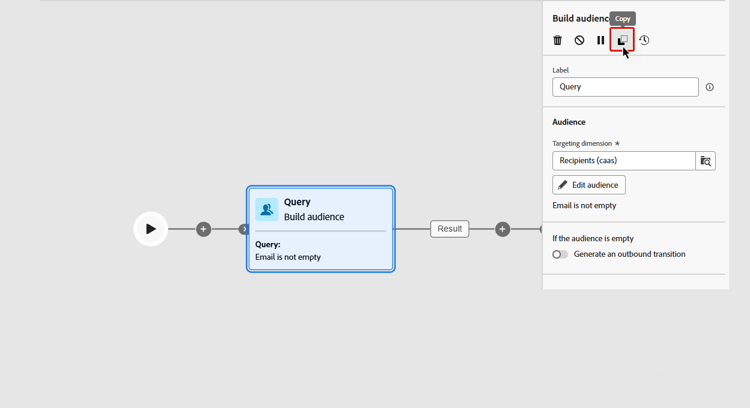
Task: Edit the Label field containing Query
Action: pyautogui.click(x=625, y=87)
